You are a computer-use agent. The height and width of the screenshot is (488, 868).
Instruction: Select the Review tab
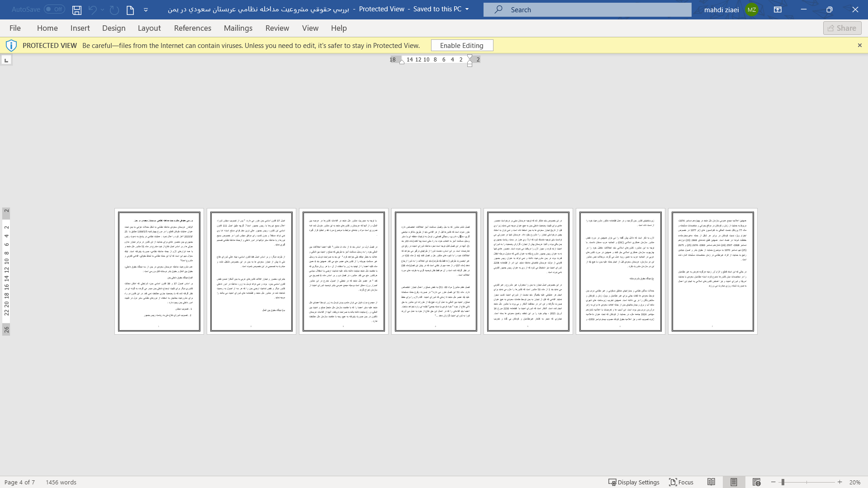pyautogui.click(x=277, y=28)
